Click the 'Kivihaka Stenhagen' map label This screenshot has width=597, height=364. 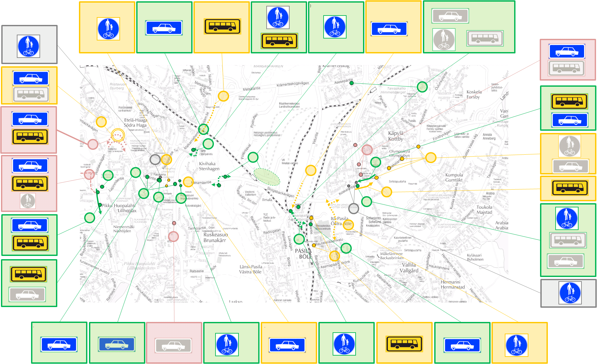pos(209,166)
